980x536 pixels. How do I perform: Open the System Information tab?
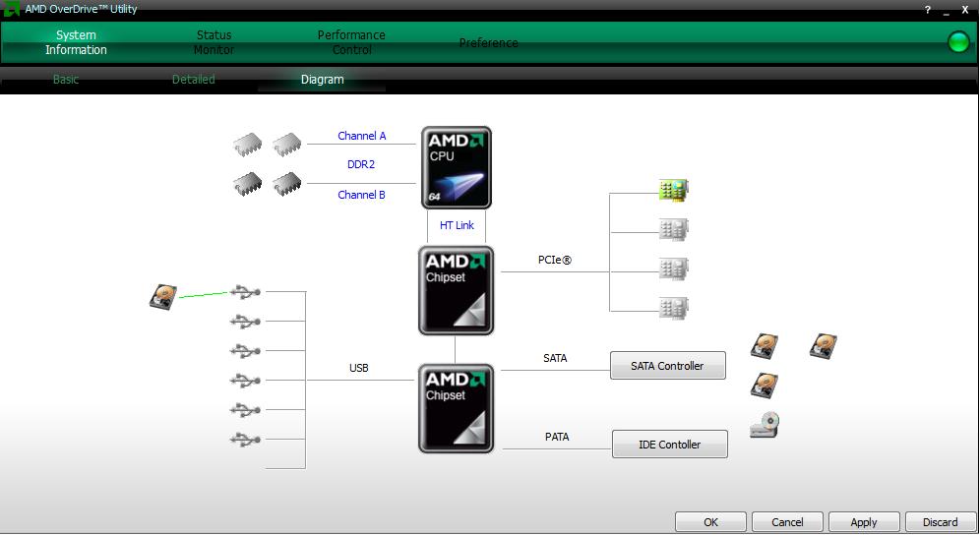[x=76, y=42]
